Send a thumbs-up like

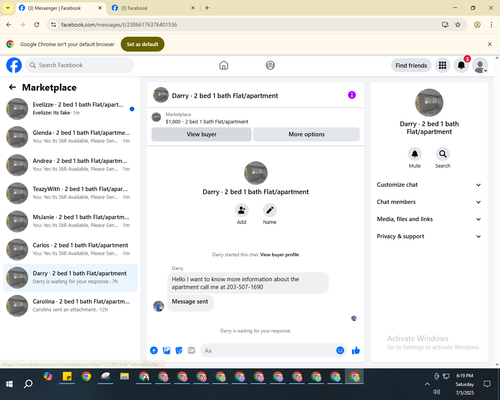coord(356,350)
